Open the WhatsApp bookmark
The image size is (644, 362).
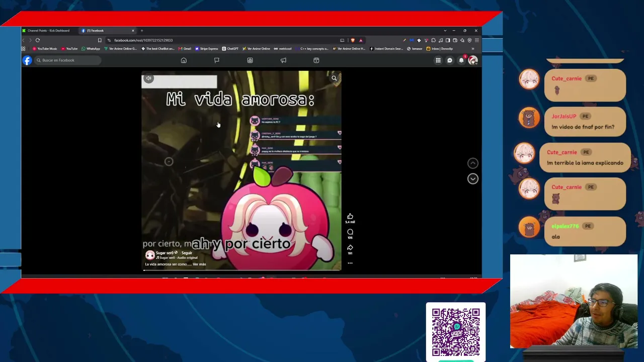coord(91,49)
